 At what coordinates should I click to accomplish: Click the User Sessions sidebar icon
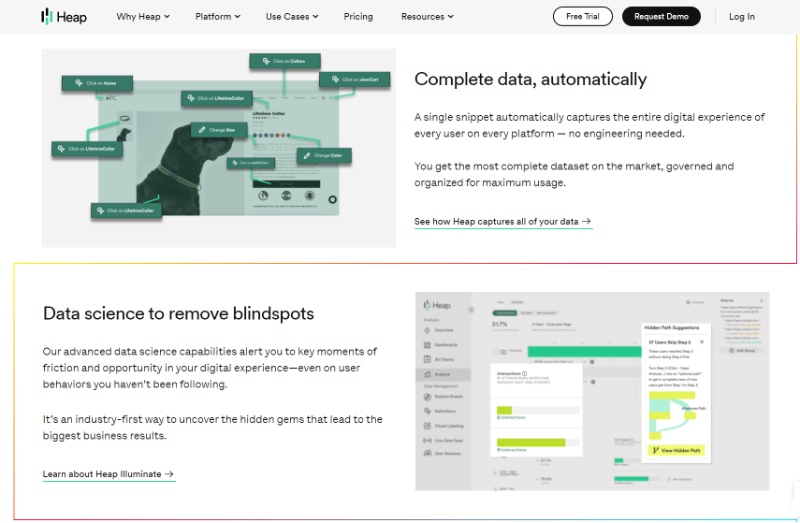coord(427,453)
